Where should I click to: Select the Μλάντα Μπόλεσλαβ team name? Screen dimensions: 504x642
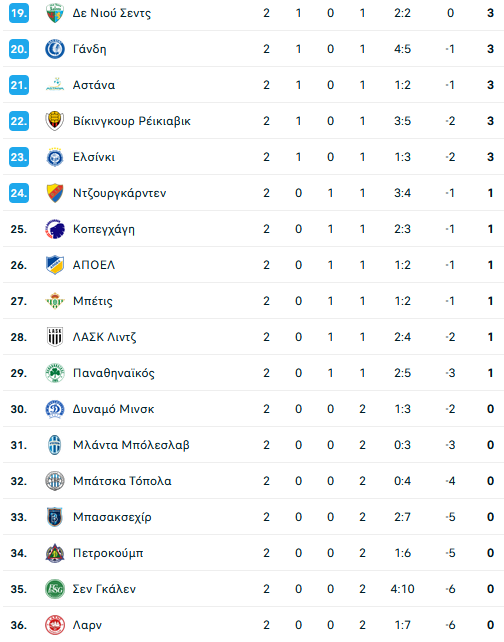pyautogui.click(x=131, y=445)
